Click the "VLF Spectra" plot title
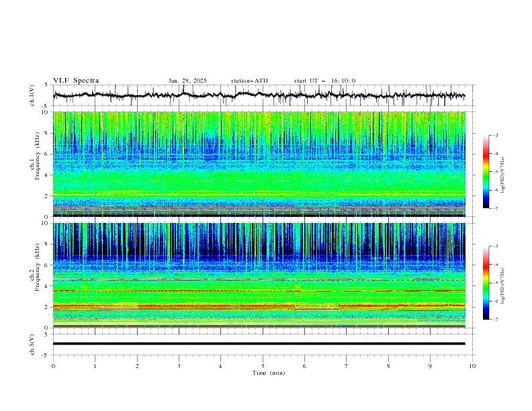This screenshot has height=411, width=532. pos(76,81)
